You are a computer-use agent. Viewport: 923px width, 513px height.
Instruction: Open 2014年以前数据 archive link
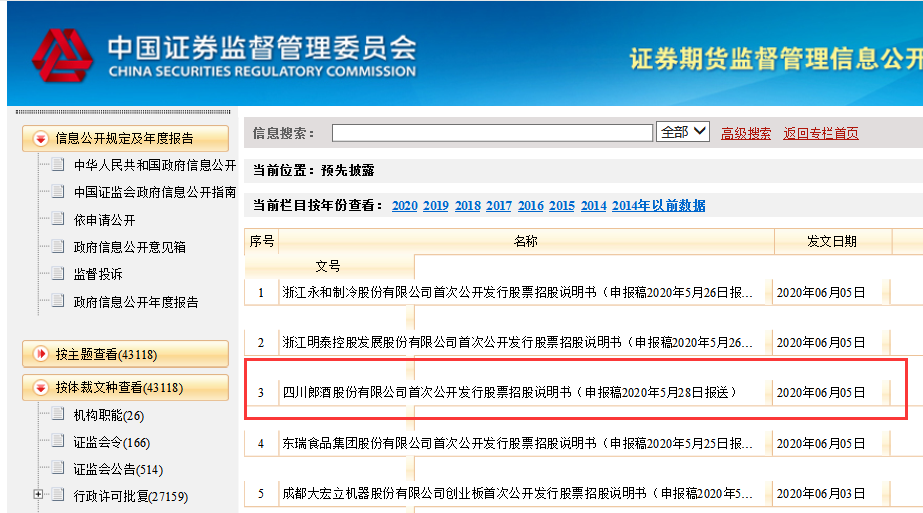tap(659, 206)
